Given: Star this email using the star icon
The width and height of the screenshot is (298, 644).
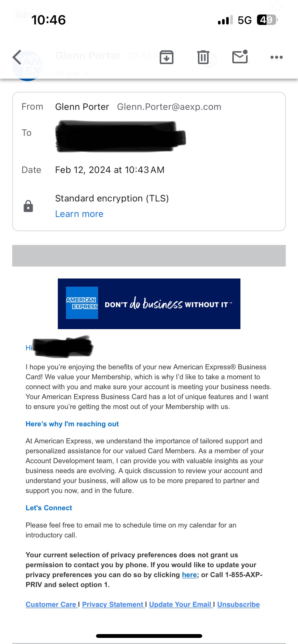Looking at the screenshot, I should tap(277, 7).
